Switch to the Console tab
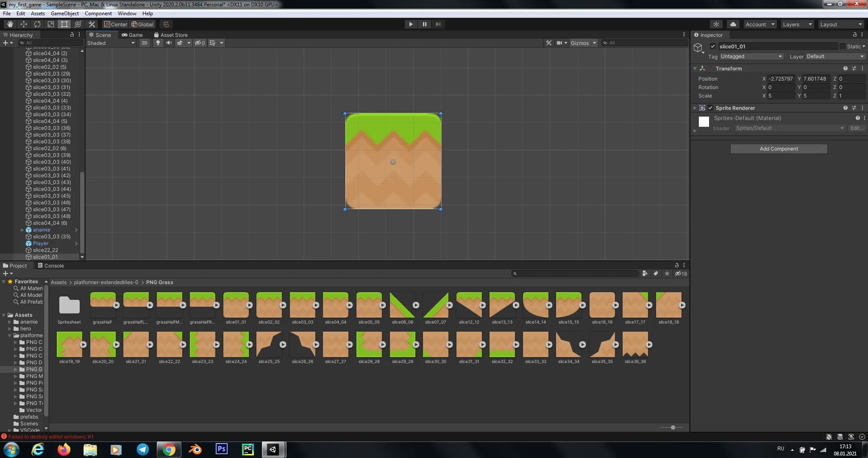Screen dimensions: 868x458 click(51, 265)
